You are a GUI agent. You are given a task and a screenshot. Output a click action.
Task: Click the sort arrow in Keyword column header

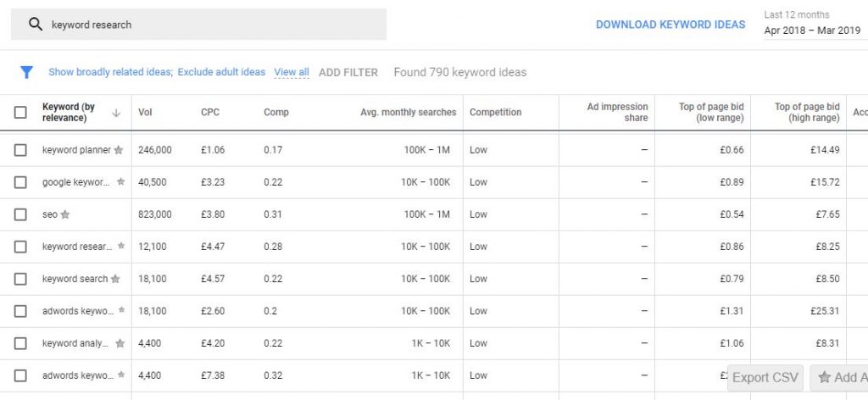(x=116, y=113)
